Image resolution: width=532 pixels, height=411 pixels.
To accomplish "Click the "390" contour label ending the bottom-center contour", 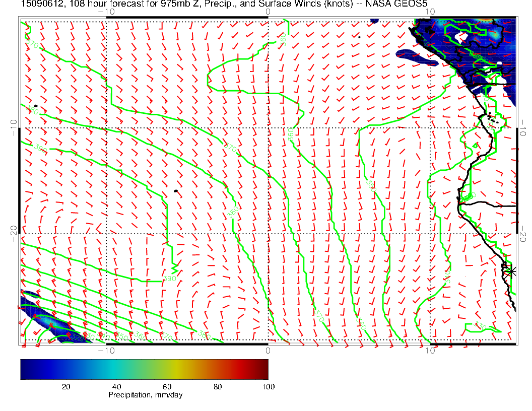I will click(170, 279).
